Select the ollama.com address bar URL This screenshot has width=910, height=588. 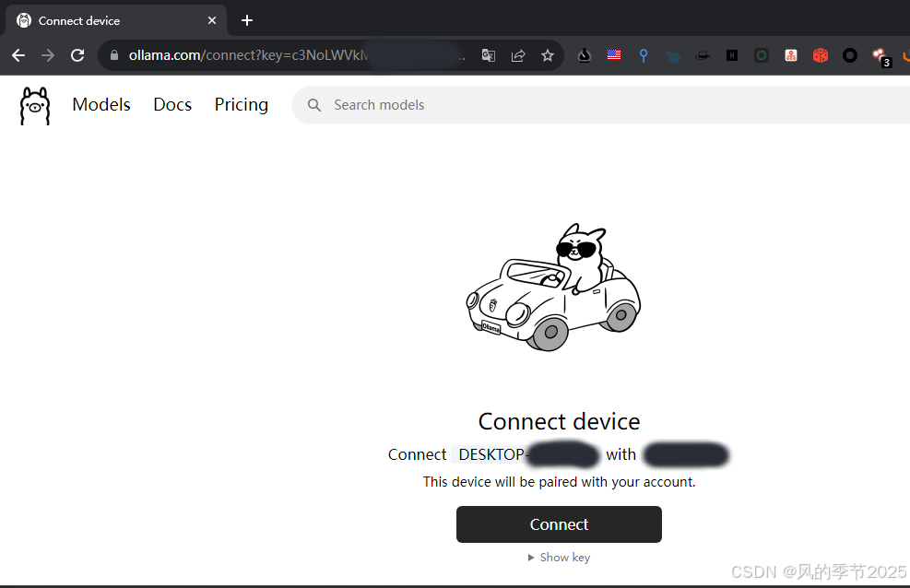pyautogui.click(x=250, y=55)
